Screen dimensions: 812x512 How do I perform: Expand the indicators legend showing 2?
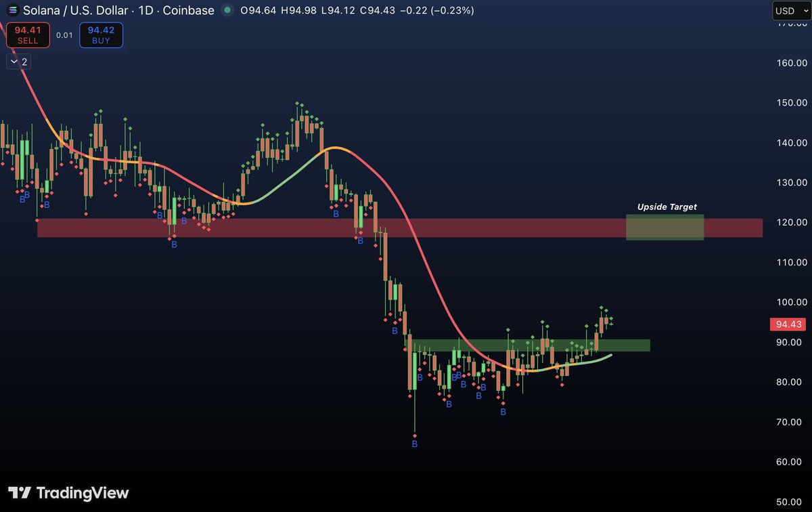pyautogui.click(x=18, y=62)
